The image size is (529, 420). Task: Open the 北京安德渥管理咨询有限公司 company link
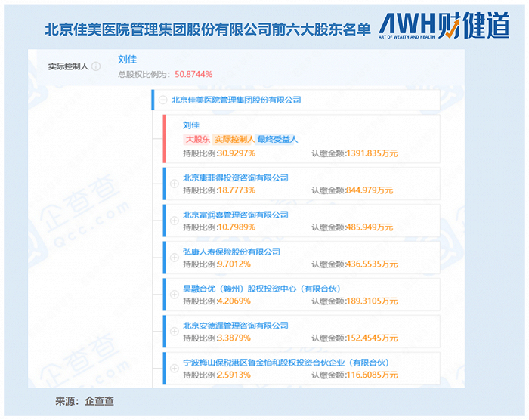coord(236,326)
